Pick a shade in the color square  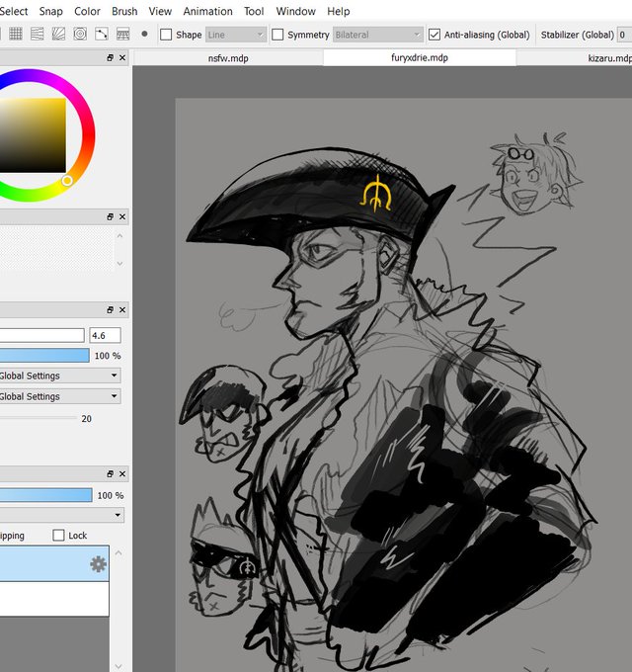[x=33, y=135]
